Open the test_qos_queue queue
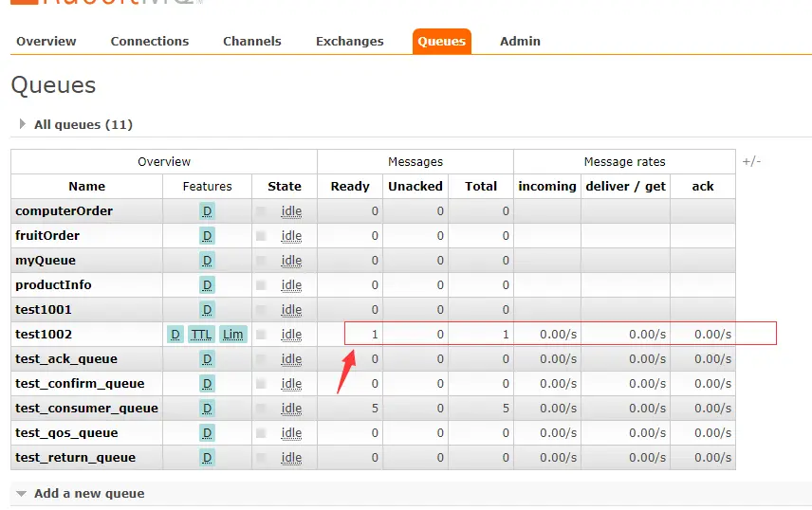The image size is (812, 510). point(66,433)
